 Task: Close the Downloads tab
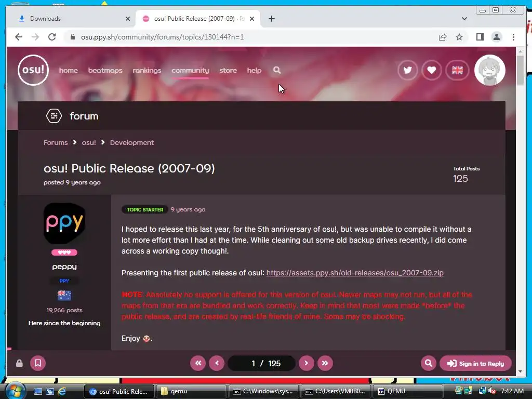click(x=128, y=19)
